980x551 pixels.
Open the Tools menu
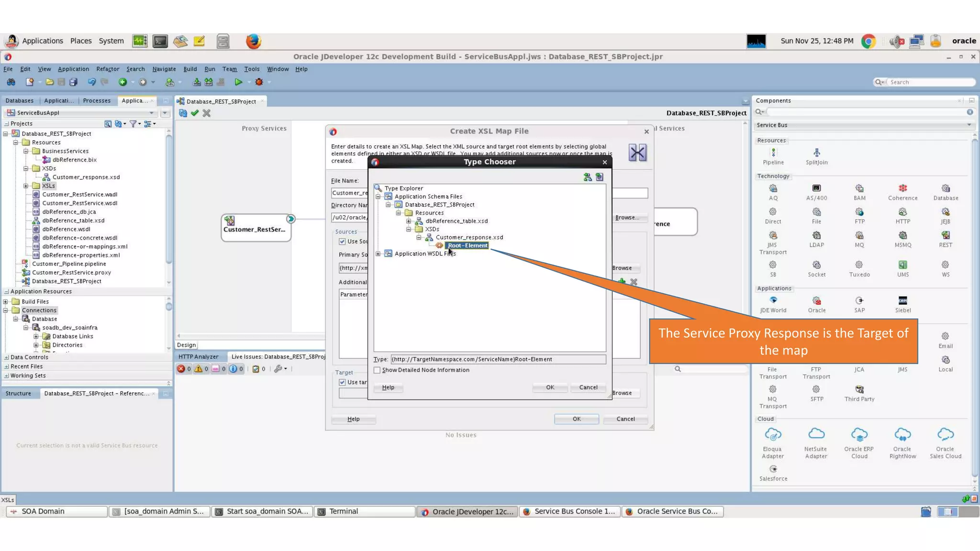click(252, 69)
